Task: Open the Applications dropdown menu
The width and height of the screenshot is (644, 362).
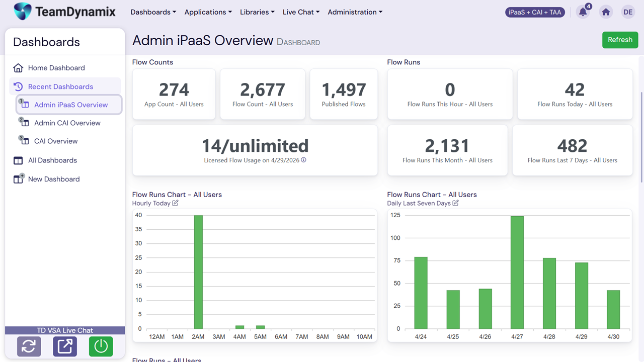Action: pos(208,12)
